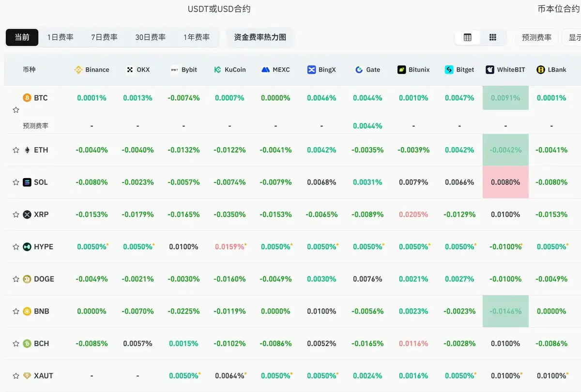Click BNB Bybit rate -0.0225%

pos(183,311)
